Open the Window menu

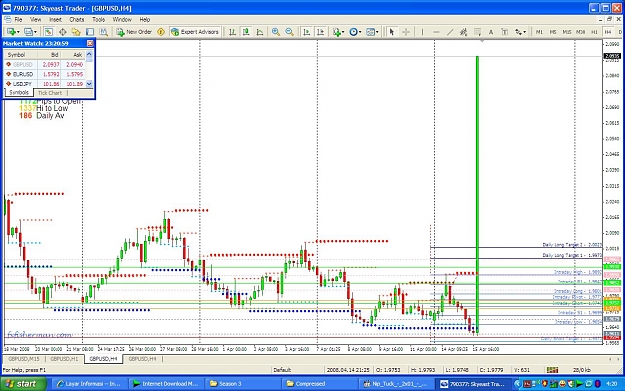pos(122,19)
